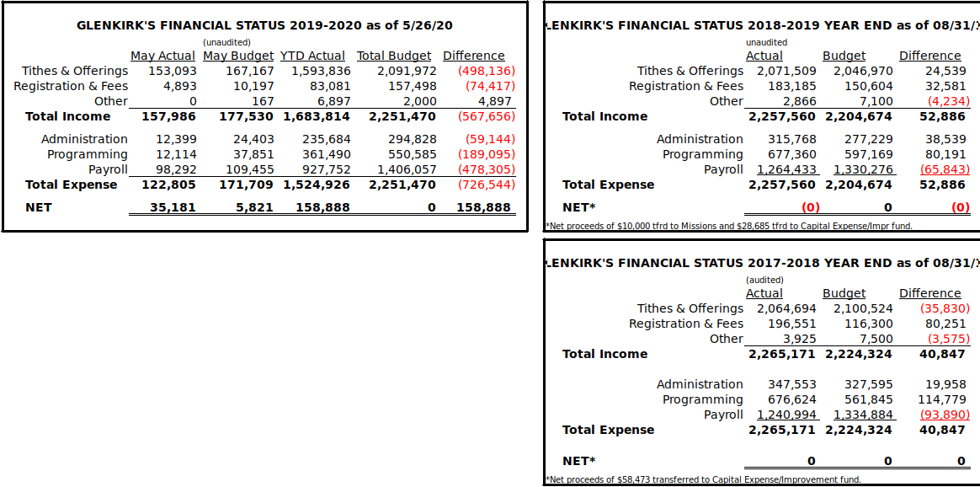The image size is (980, 487).
Task: Select NET May budget value 5,821
Action: 254,207
